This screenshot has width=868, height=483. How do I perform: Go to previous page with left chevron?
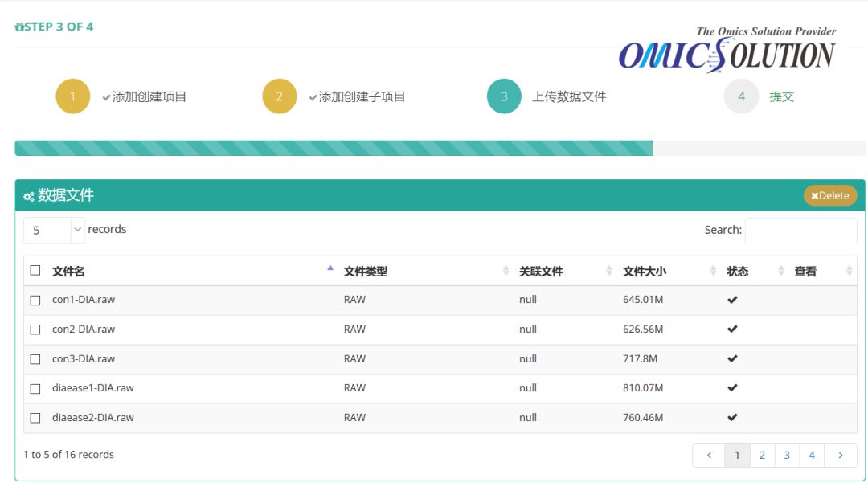pyautogui.click(x=709, y=456)
